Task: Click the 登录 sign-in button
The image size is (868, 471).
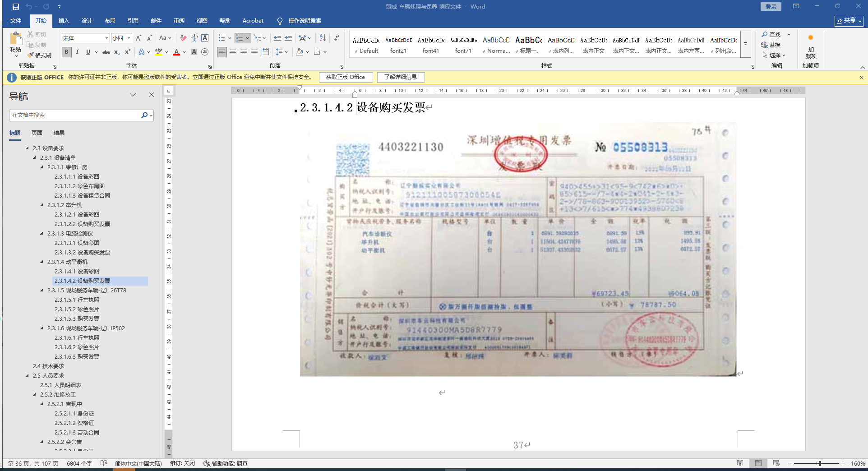Action: click(771, 6)
